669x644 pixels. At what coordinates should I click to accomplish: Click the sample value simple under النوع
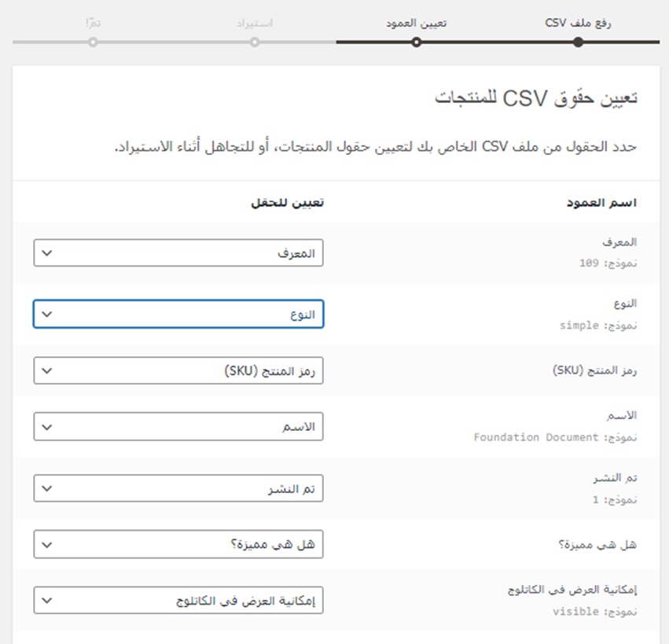pyautogui.click(x=579, y=325)
